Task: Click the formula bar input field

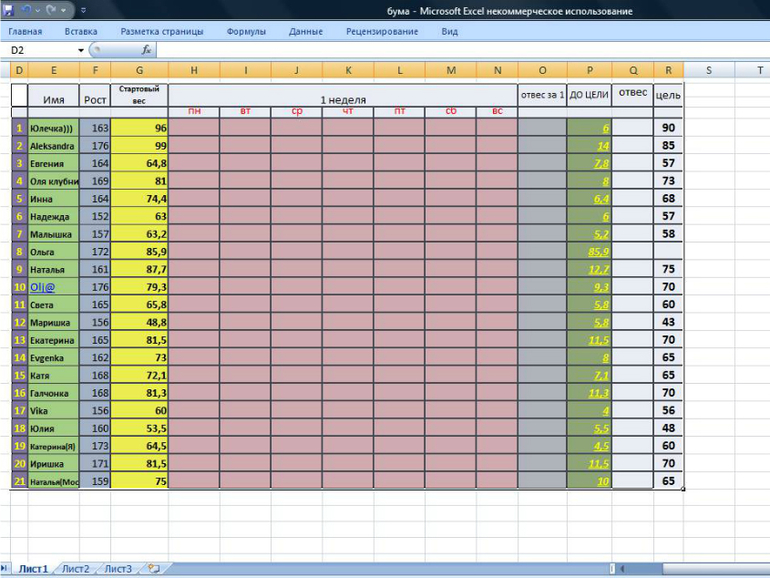Action: [x=450, y=49]
